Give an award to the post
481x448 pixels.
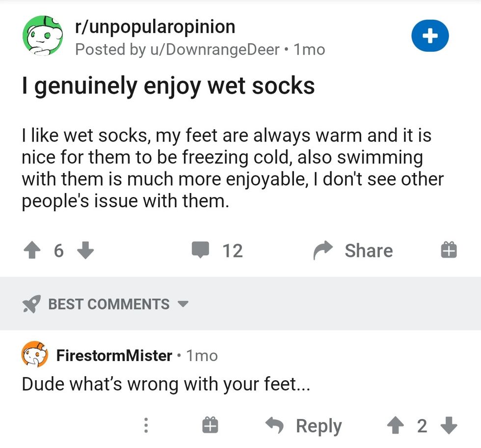pyautogui.click(x=449, y=251)
